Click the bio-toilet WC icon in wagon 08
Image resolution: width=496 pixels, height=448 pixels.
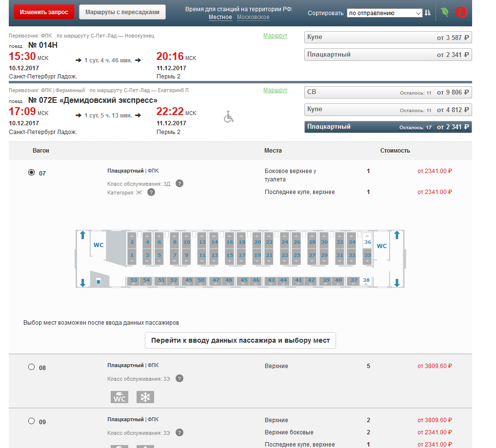[x=119, y=397]
